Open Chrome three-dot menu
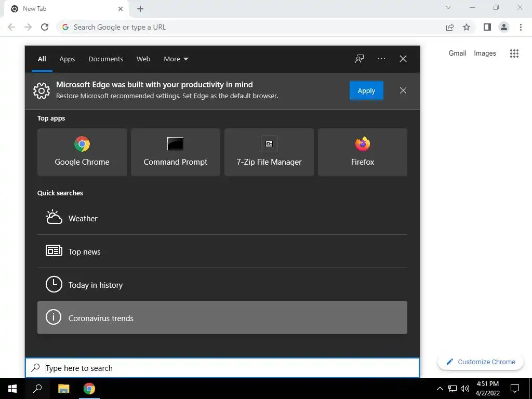Screen dimensions: 532x399 pyautogui.click(x=521, y=27)
